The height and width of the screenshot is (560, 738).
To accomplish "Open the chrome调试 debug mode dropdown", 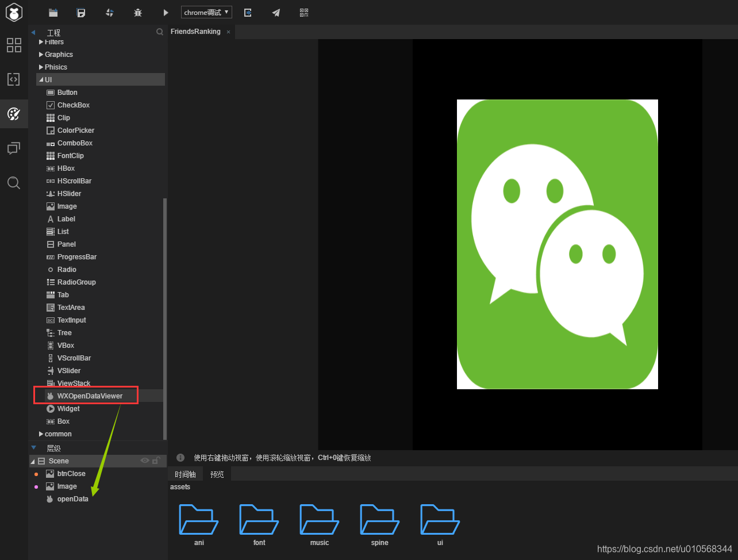I will coord(206,12).
